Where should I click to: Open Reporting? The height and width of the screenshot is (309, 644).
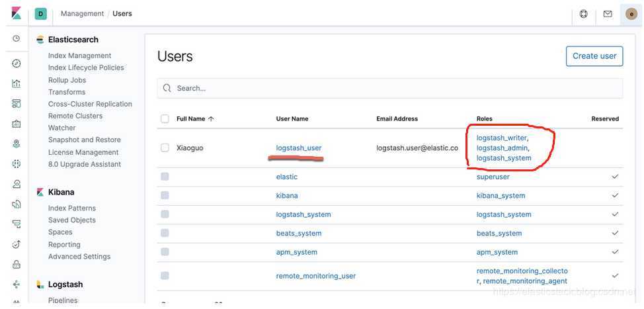click(x=64, y=245)
